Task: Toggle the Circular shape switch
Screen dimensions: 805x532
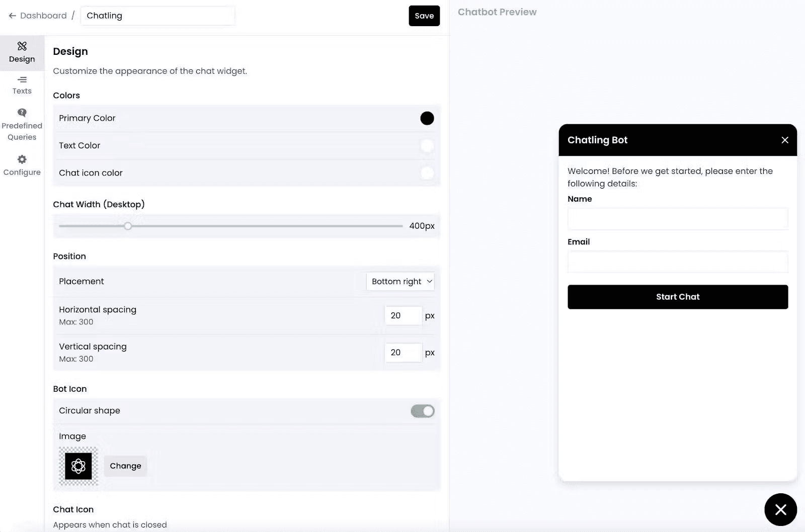Action: click(423, 411)
